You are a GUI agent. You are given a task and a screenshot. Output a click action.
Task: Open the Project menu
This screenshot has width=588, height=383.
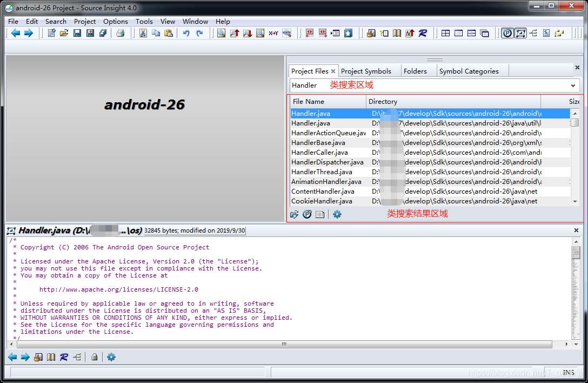[x=85, y=22]
